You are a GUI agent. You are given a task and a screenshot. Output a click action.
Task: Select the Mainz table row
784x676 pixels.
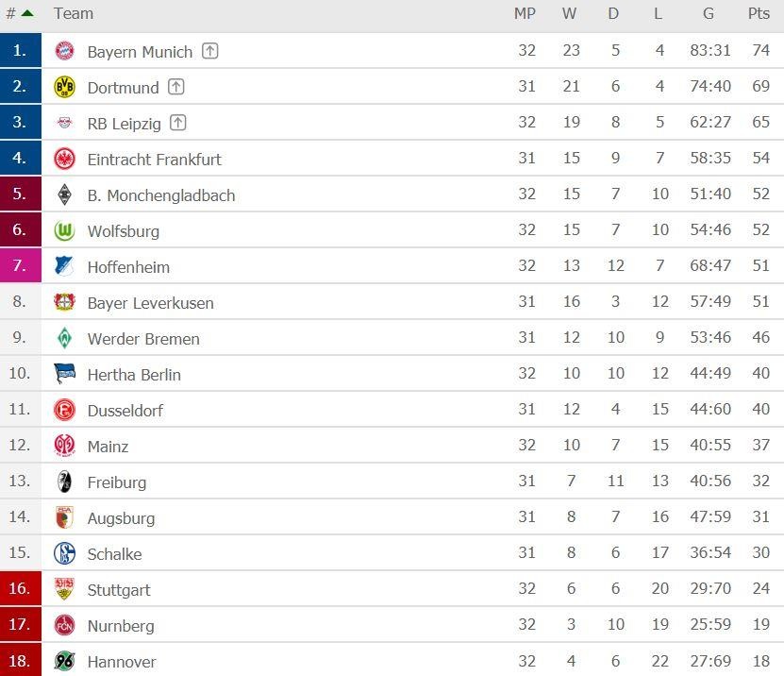tap(377, 447)
